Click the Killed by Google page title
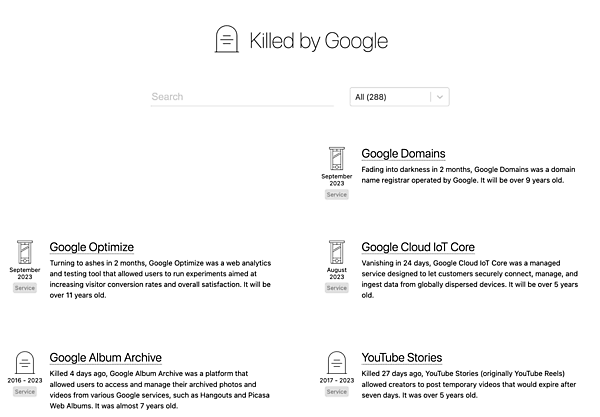600x417 pixels. coord(319,41)
